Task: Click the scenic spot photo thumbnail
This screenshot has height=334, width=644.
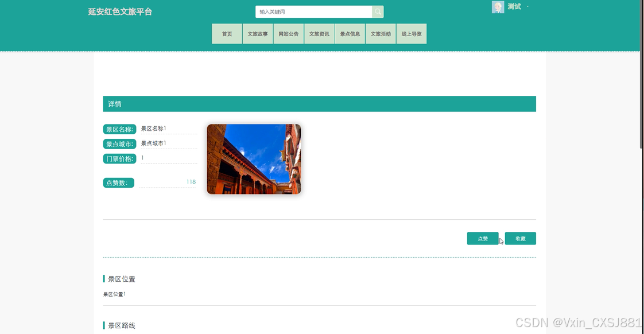Action: 254,159
